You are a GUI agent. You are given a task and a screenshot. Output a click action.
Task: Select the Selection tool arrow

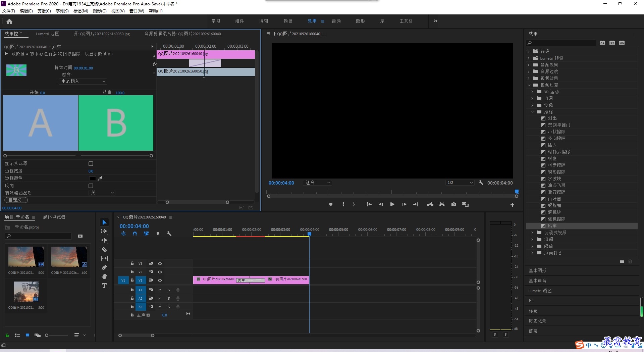[x=104, y=222]
